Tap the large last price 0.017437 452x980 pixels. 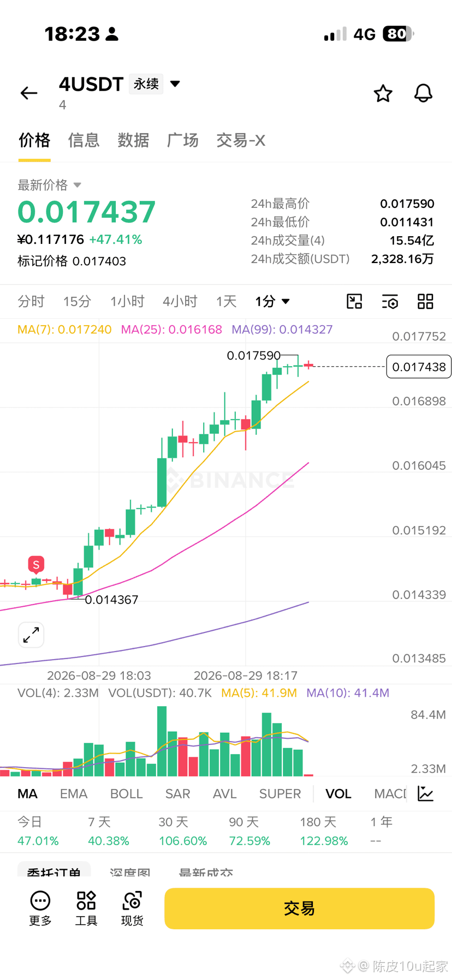87,212
